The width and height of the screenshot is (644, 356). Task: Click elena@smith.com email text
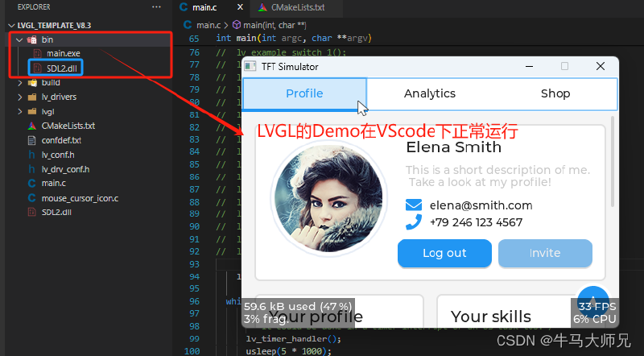click(481, 205)
